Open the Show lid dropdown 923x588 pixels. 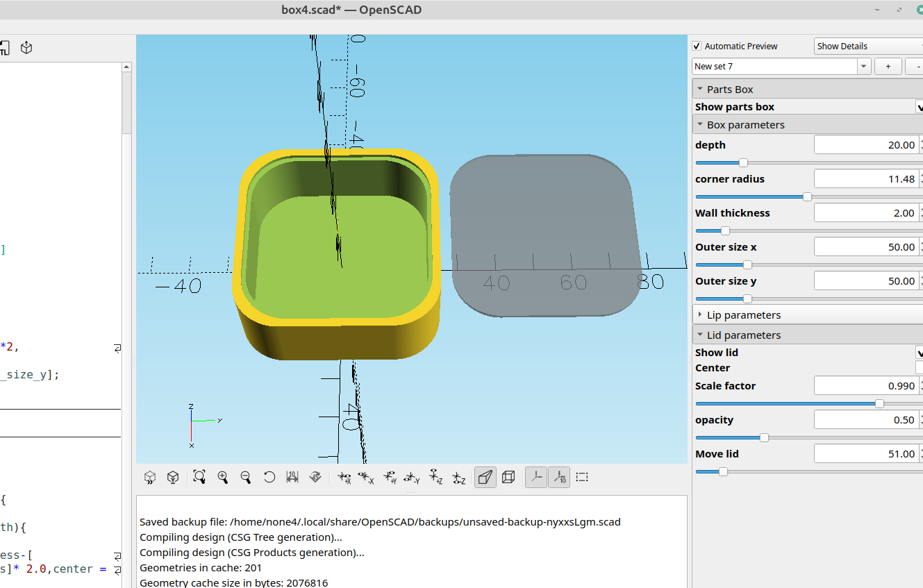click(920, 352)
